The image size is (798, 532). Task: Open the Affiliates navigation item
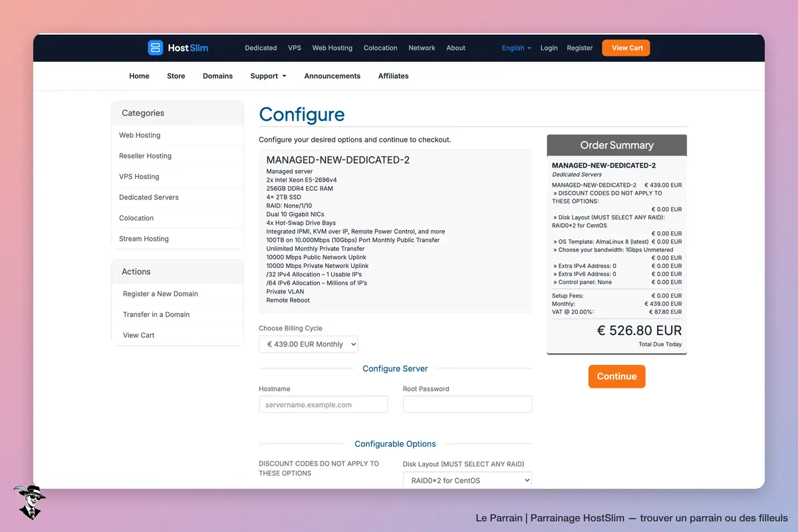coord(394,76)
